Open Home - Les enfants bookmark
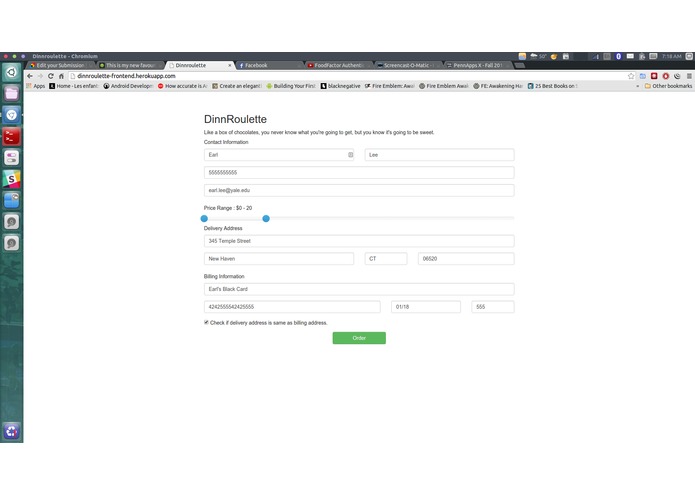This screenshot has width=695, height=494. [74, 86]
